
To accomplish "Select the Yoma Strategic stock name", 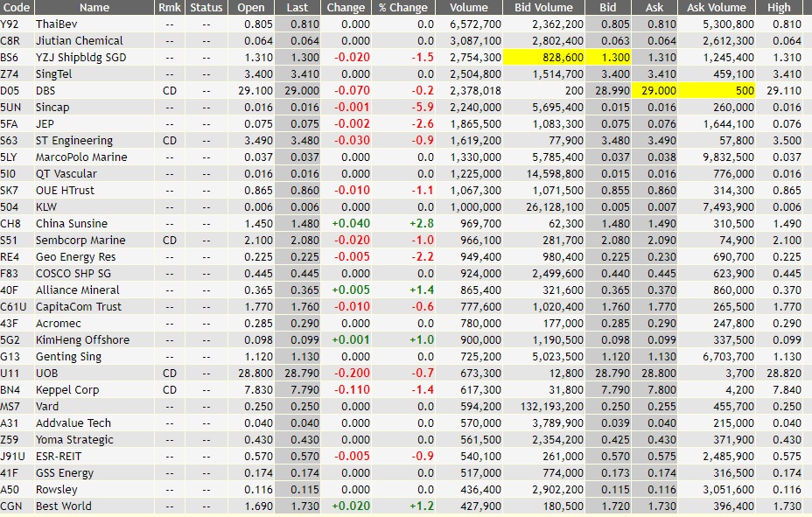I will click(x=74, y=440).
